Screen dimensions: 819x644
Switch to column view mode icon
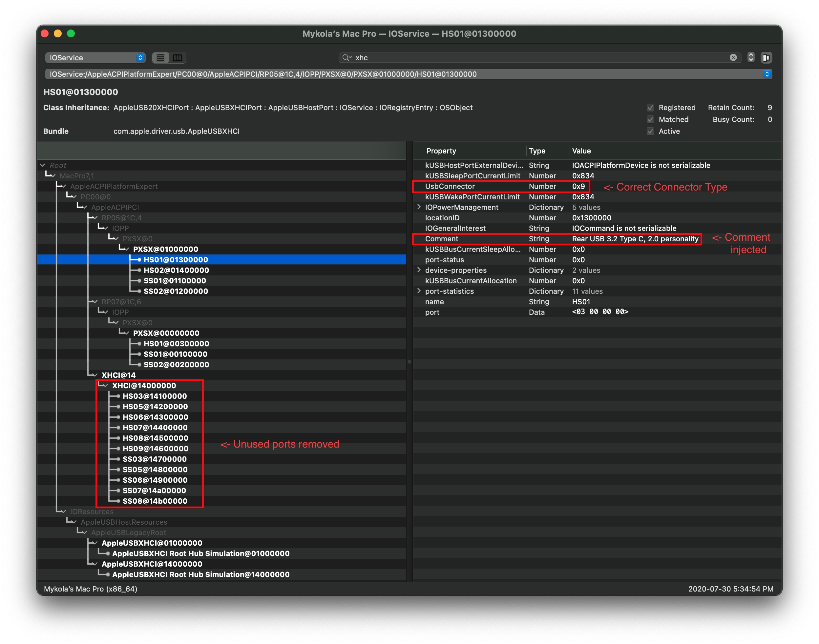(177, 58)
